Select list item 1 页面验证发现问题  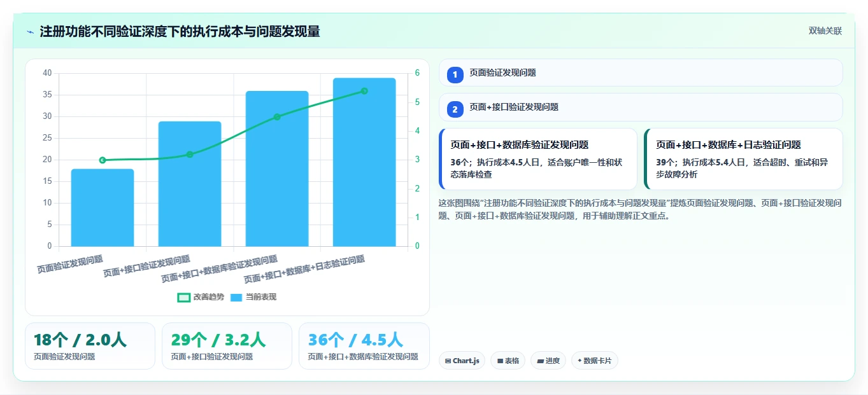641,73
